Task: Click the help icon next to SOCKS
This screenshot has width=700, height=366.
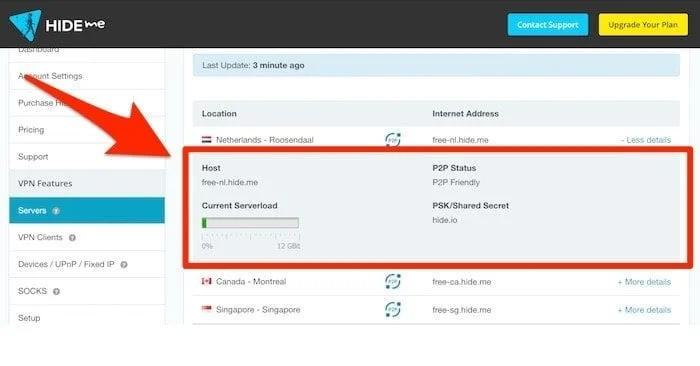Action: [x=56, y=291]
